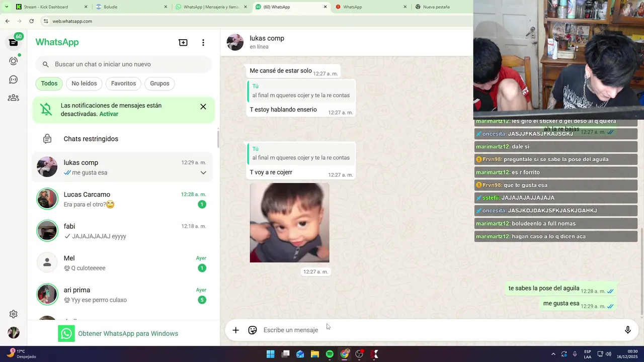Switch to the (60) WhatsApp tab

(x=291, y=7)
